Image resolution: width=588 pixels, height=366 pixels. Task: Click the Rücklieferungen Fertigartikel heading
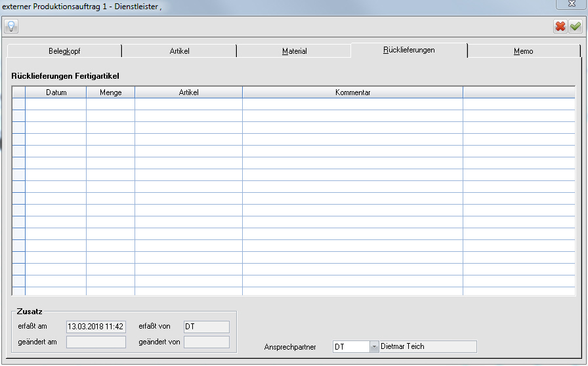[x=65, y=76]
